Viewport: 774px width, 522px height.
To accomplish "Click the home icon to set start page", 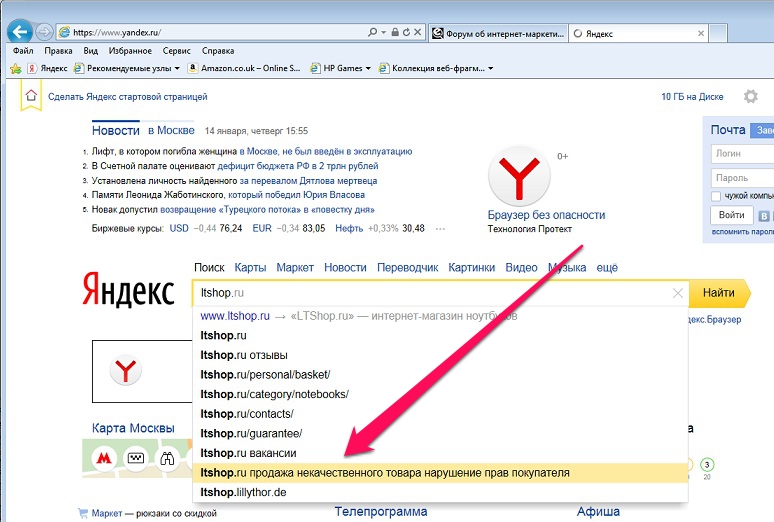I will (x=31, y=95).
